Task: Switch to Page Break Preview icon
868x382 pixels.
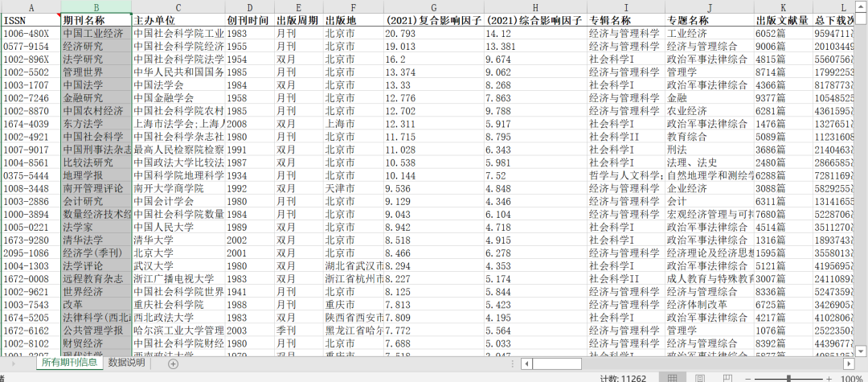Action: (727, 379)
